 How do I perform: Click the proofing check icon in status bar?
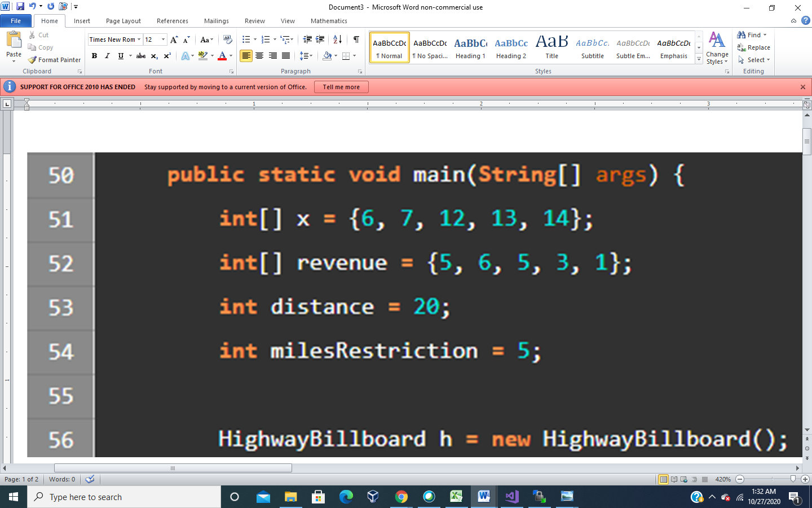(x=90, y=479)
